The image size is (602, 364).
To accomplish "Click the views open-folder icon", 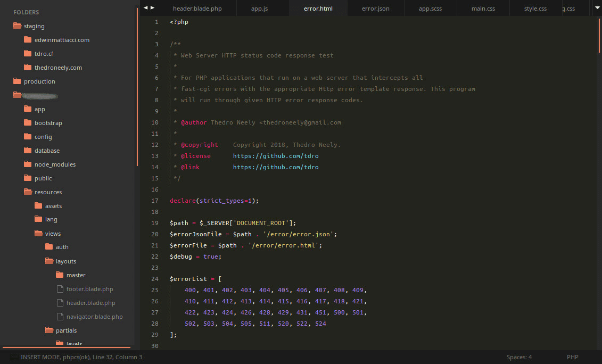I will coord(38,233).
